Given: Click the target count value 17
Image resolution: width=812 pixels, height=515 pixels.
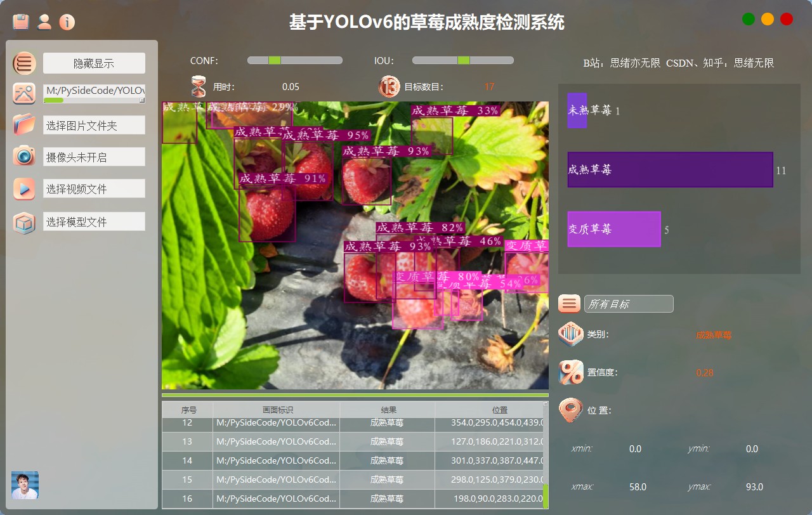Looking at the screenshot, I should 489,87.
